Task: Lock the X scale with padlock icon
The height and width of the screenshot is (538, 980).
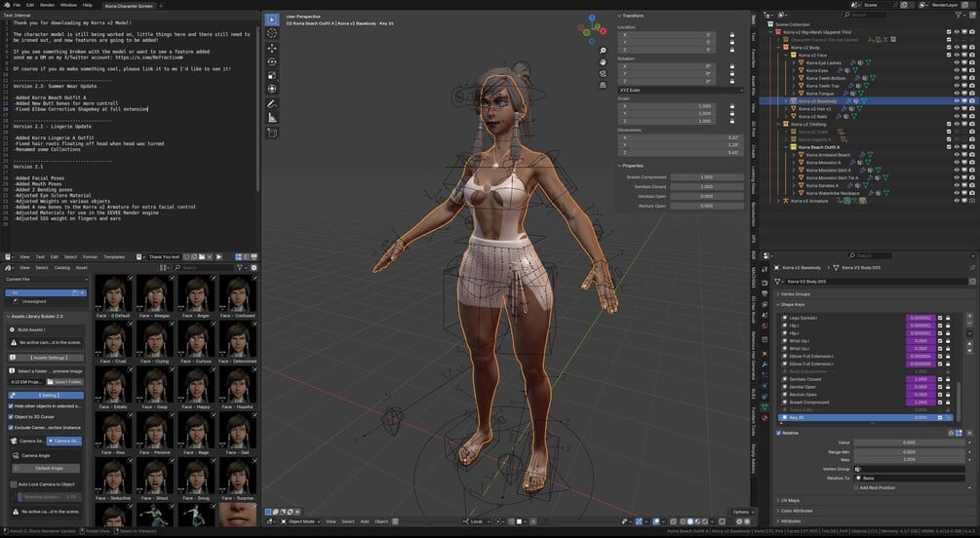Action: [x=732, y=106]
